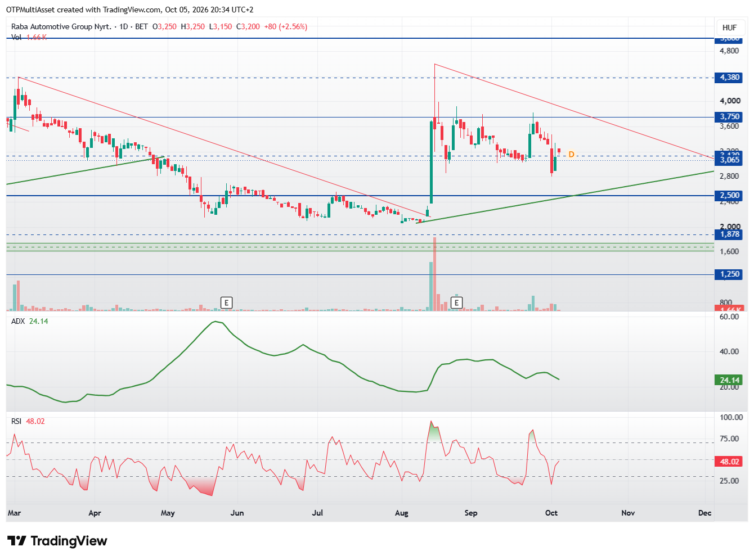Click the earnings E marker before June

tap(226, 302)
